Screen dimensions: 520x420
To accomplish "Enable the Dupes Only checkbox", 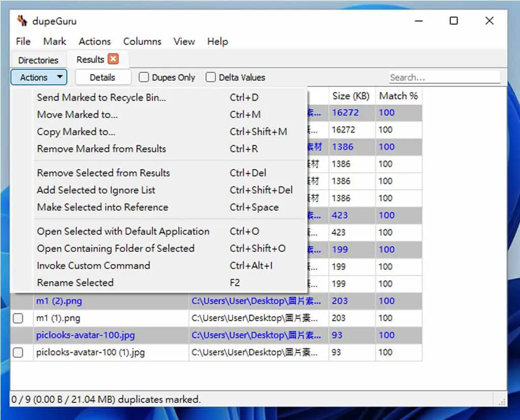I will [144, 77].
